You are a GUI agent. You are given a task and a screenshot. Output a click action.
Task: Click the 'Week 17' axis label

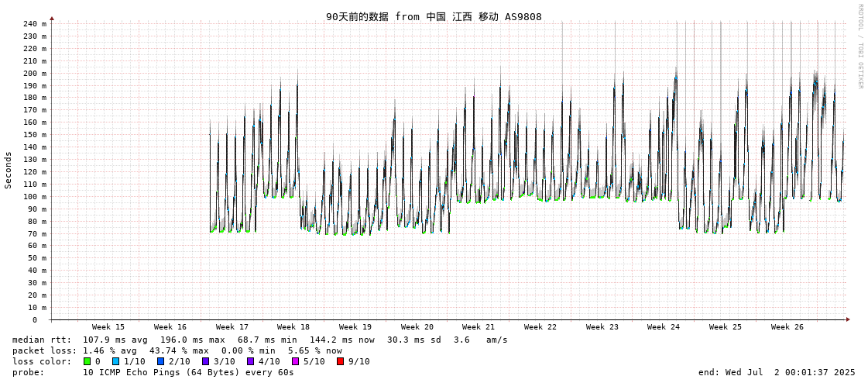pos(232,327)
